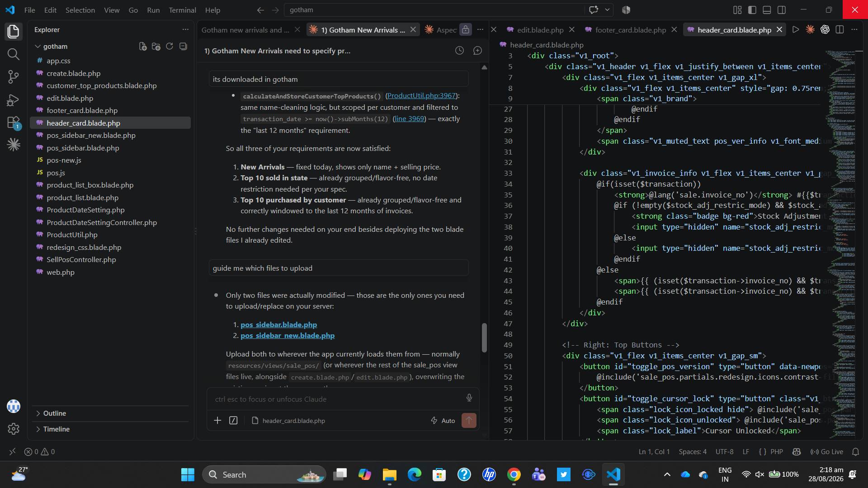Click the microphone icon in chat input

coord(469,398)
